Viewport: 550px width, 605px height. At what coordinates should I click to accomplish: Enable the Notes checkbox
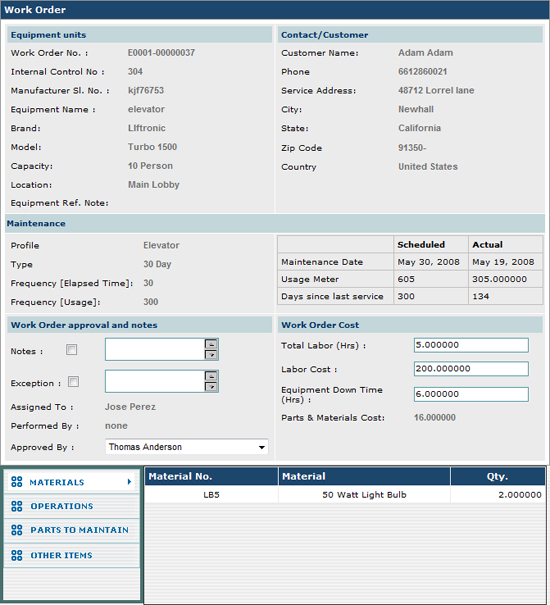click(71, 350)
